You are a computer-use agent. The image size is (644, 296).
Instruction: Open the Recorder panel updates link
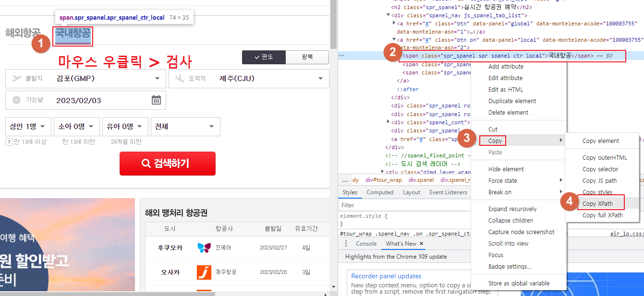386,276
